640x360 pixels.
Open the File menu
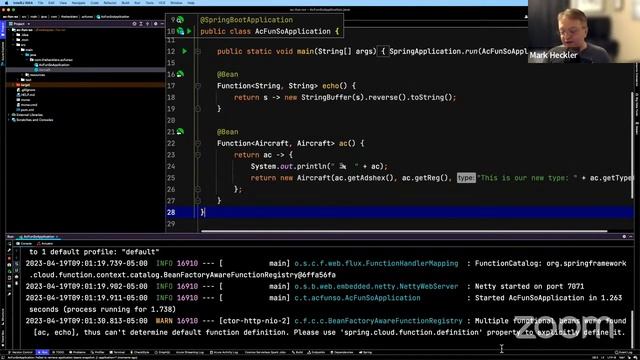click(x=40, y=3)
